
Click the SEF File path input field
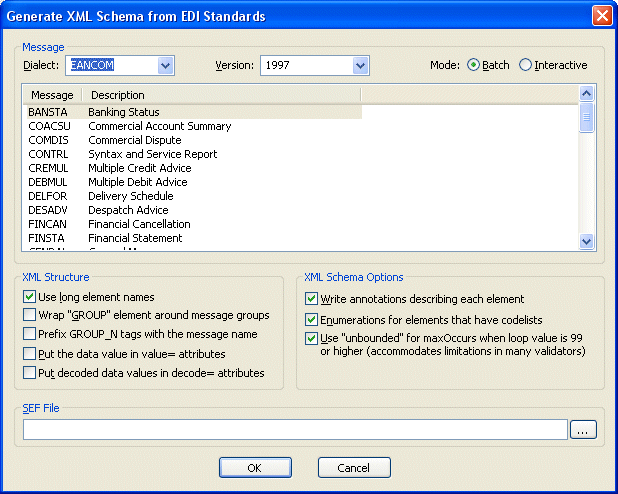coord(295,429)
